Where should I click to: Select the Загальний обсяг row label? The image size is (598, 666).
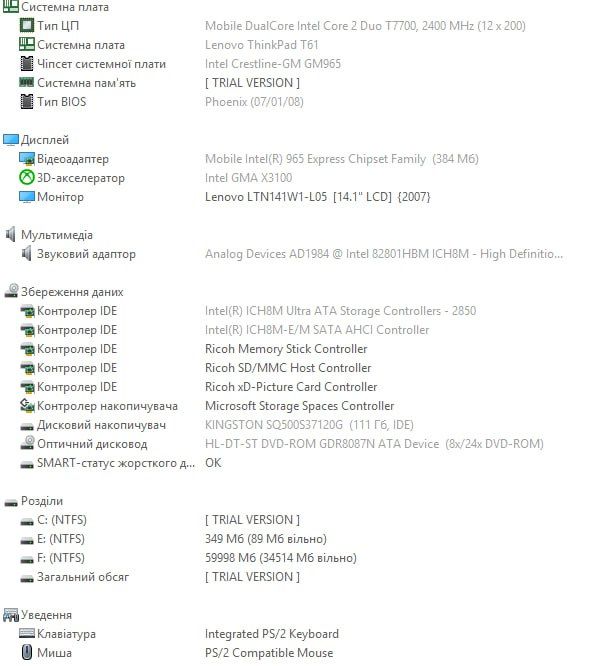pyautogui.click(x=83, y=577)
